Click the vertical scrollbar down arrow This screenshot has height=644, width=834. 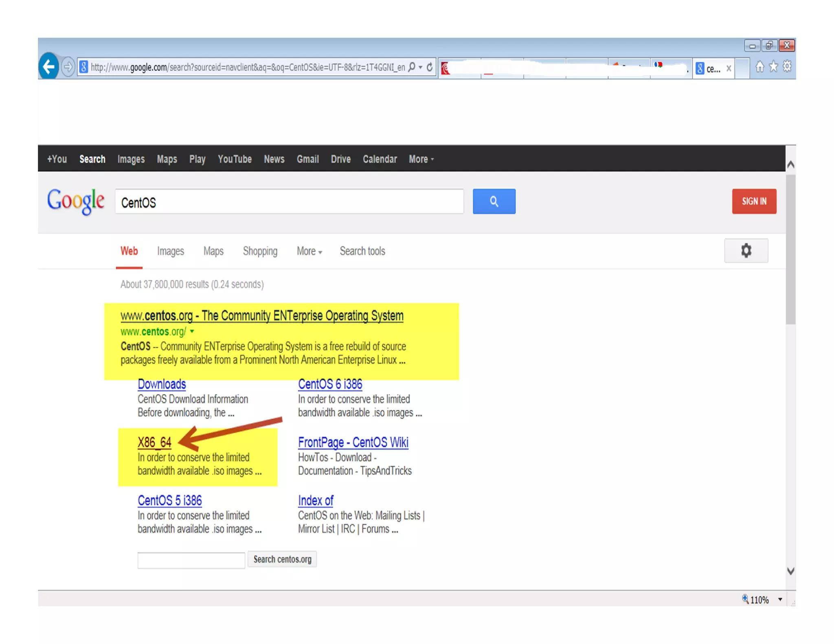790,571
